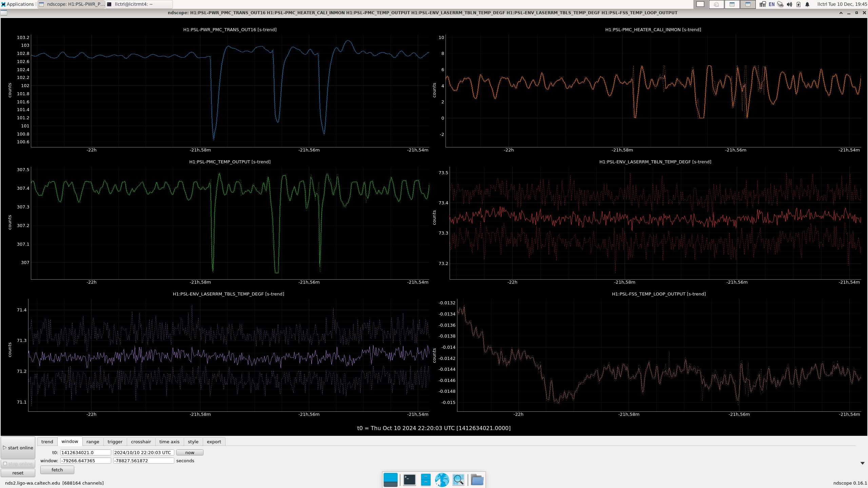This screenshot has height=488, width=868.
Task: Switch to the llctrl@lcitrmt4 terminal taskbar entry
Action: [139, 4]
